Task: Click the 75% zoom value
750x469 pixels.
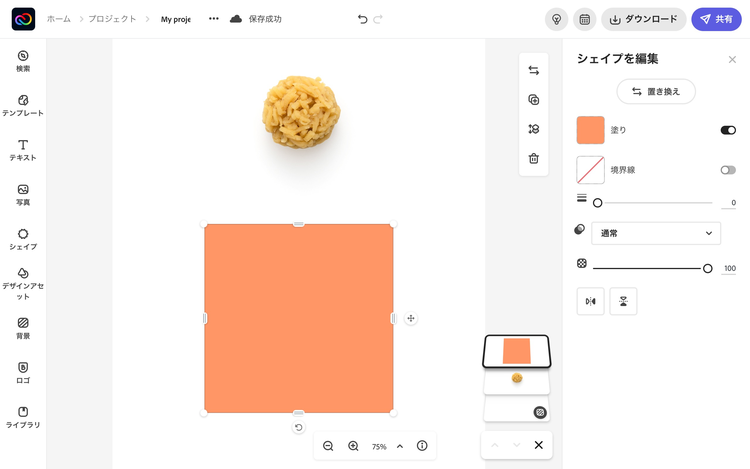Action: (x=379, y=447)
